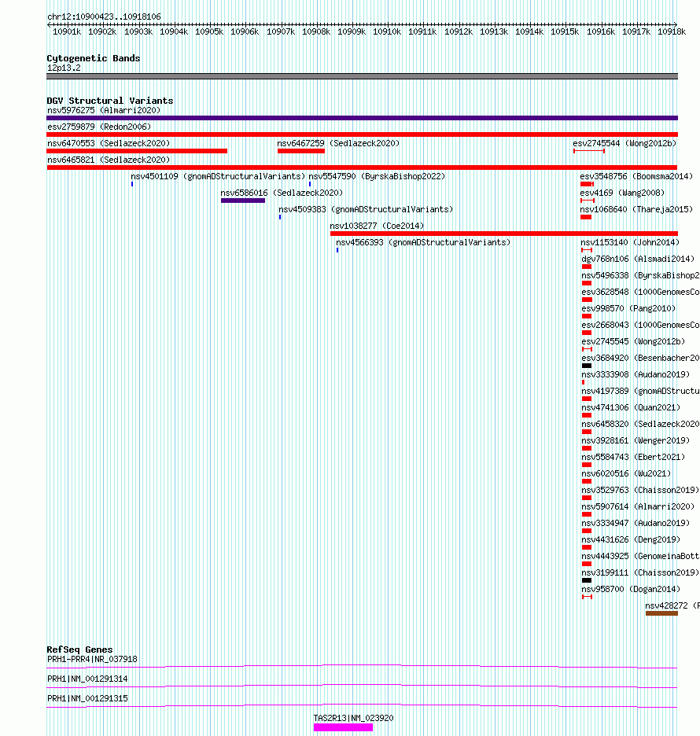Open nsv6470553 (Sedlazeck2020) variant

[x=109, y=143]
